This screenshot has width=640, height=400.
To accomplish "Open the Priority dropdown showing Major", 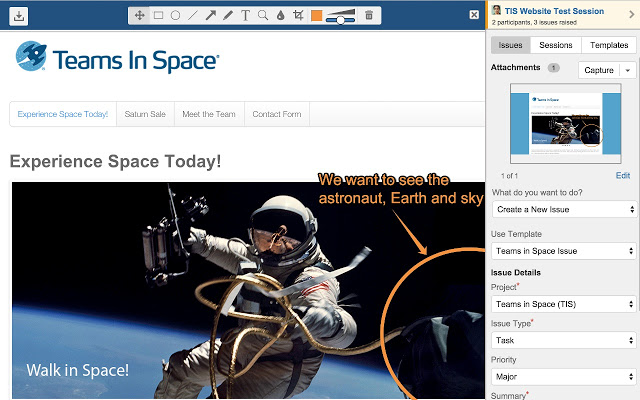I will tap(564, 376).
